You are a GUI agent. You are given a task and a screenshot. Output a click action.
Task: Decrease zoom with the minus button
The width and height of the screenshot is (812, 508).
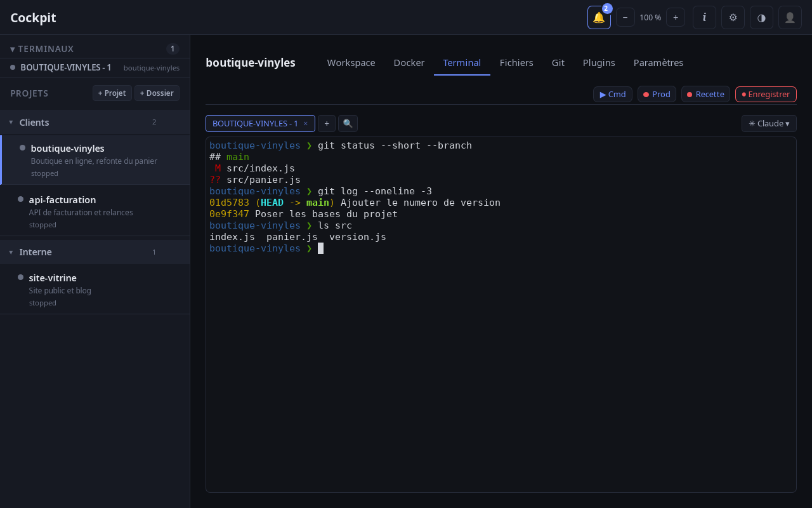click(x=625, y=17)
